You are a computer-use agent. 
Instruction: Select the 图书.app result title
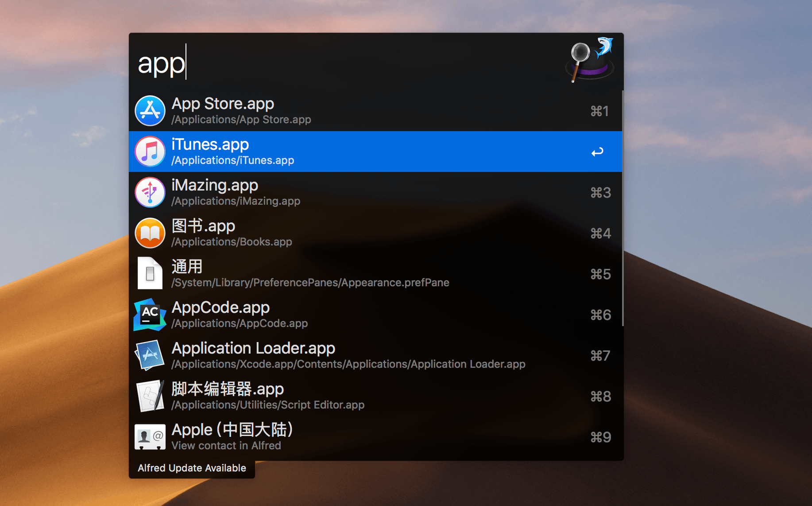point(203,226)
